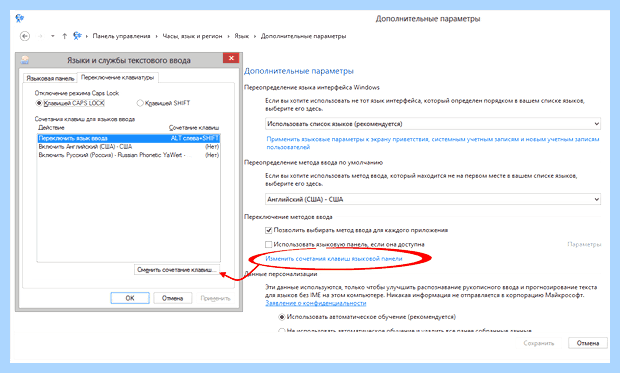Expand breadcrumb chevron after Язык

[x=255, y=36]
